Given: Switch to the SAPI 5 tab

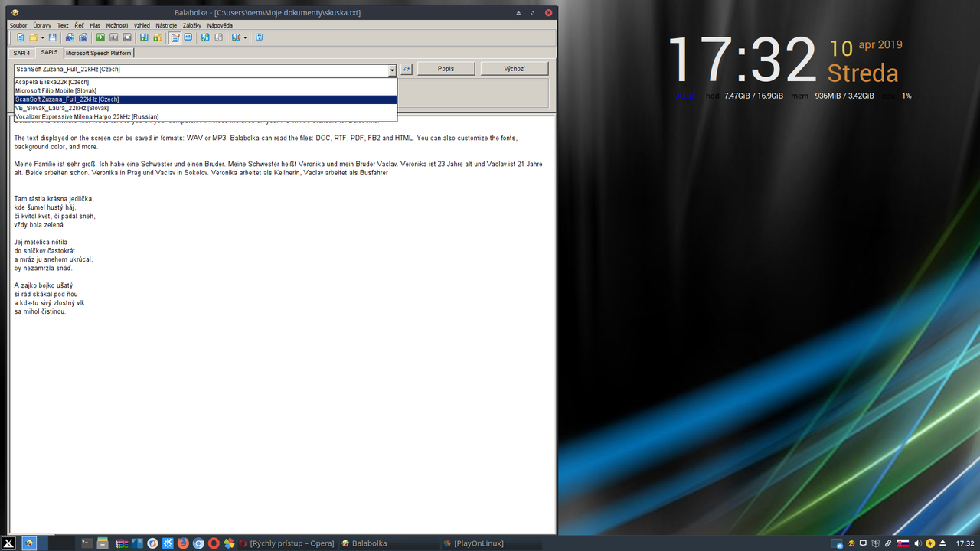Looking at the screenshot, I should (49, 52).
